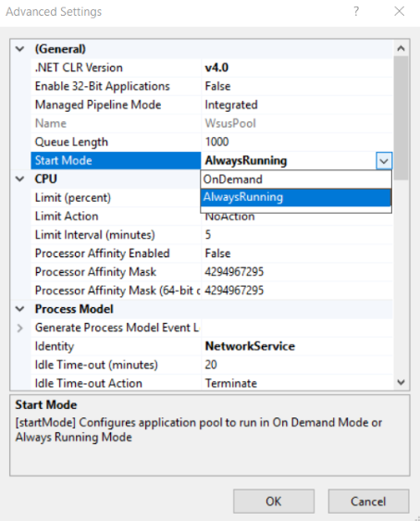Collapse the Process Model section

pos(20,309)
